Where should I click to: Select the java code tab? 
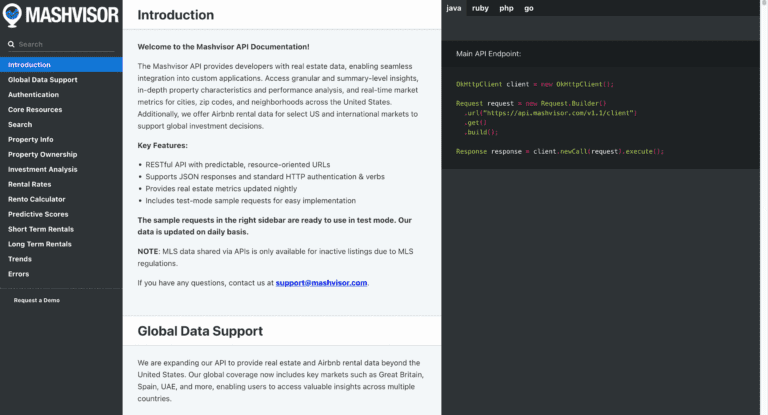454,8
